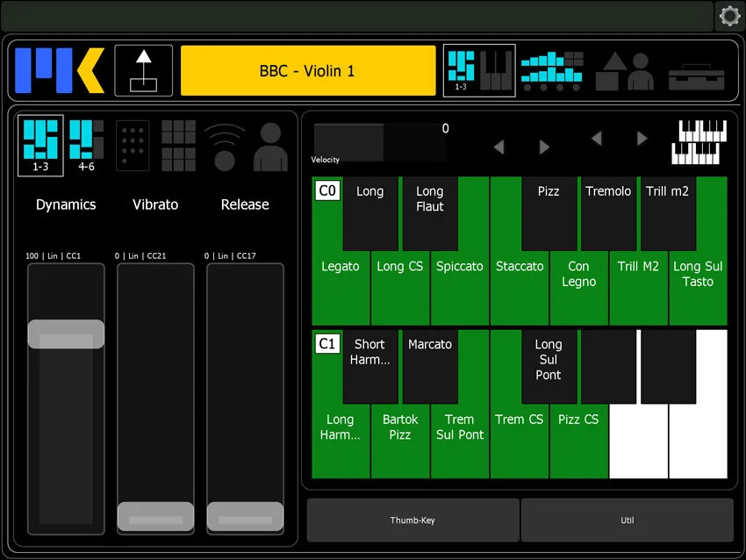746x560 pixels.
Task: Select the Trill M2 key
Action: tap(638, 288)
